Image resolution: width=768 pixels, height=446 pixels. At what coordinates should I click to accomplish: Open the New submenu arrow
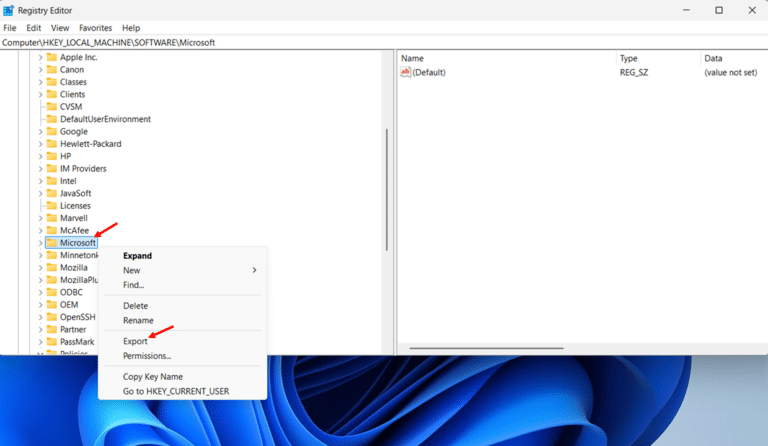click(x=254, y=270)
